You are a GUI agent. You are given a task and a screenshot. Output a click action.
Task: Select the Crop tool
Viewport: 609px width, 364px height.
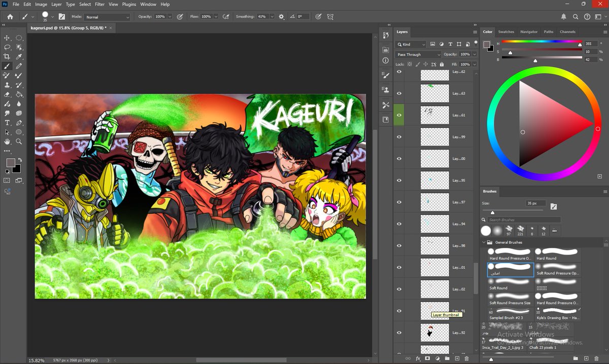tap(7, 57)
